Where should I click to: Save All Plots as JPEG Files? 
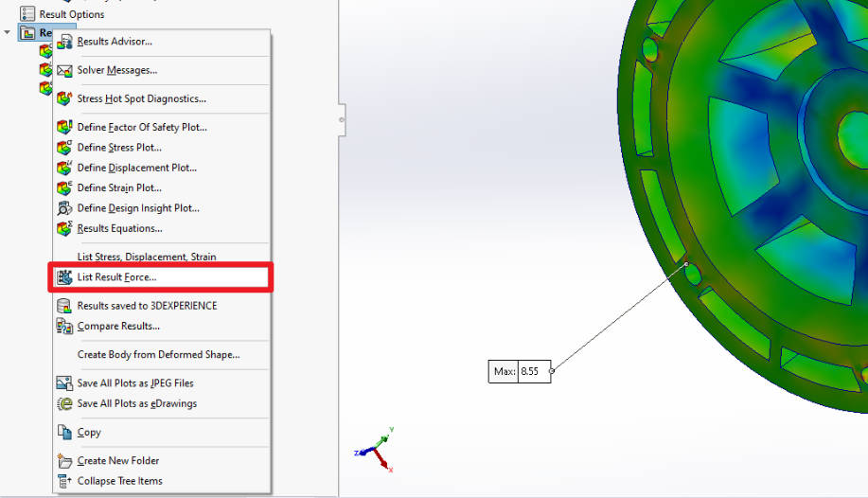pos(135,383)
